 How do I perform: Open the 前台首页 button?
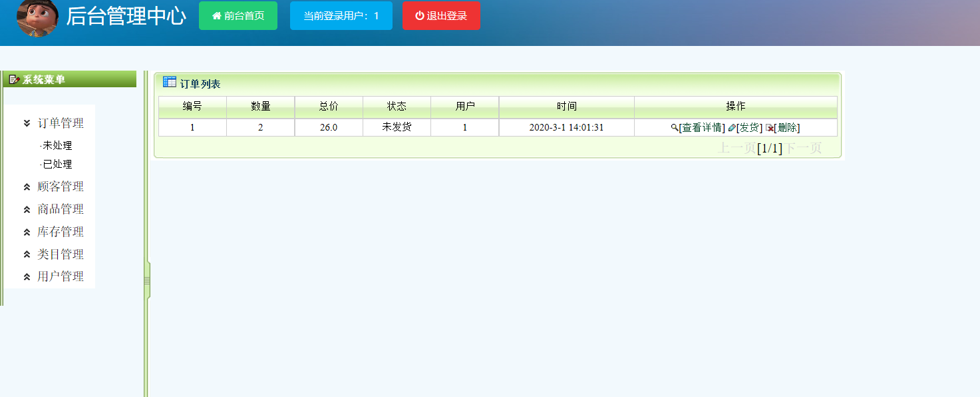click(238, 15)
